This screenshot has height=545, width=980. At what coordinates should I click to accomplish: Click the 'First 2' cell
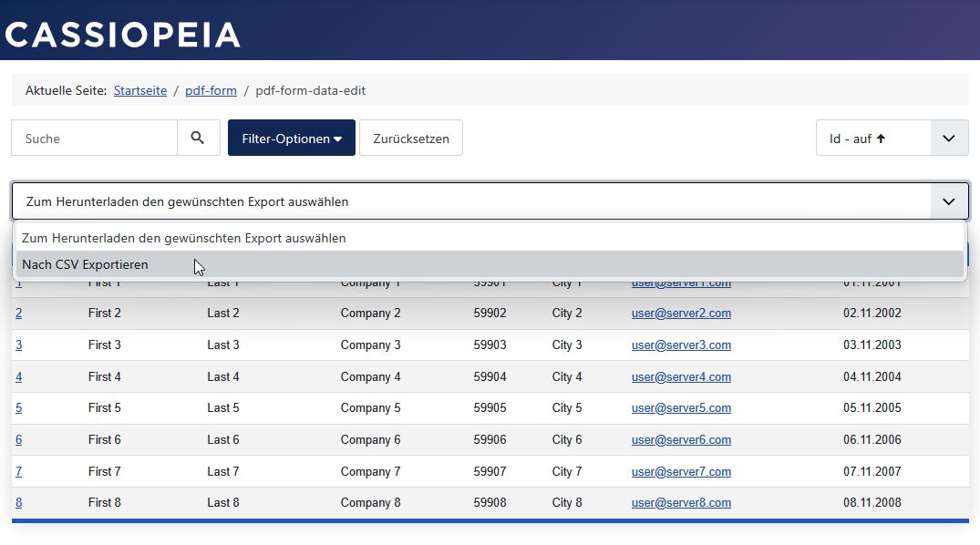coord(104,314)
